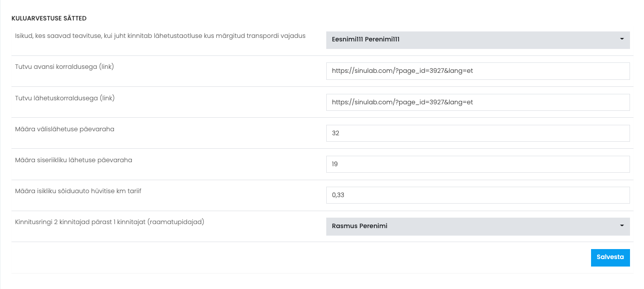
Task: Click the 'Määra isikliku sõiduauto hüvitise km tariif' label
Action: click(78, 191)
